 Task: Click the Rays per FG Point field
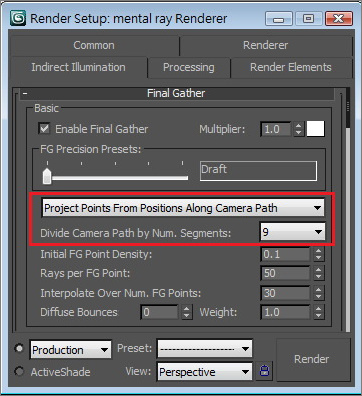pos(285,273)
